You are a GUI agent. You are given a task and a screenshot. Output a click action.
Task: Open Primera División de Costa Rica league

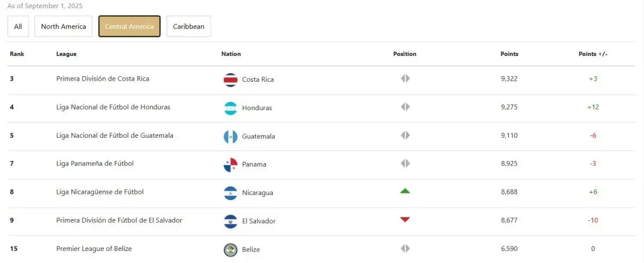click(x=103, y=79)
